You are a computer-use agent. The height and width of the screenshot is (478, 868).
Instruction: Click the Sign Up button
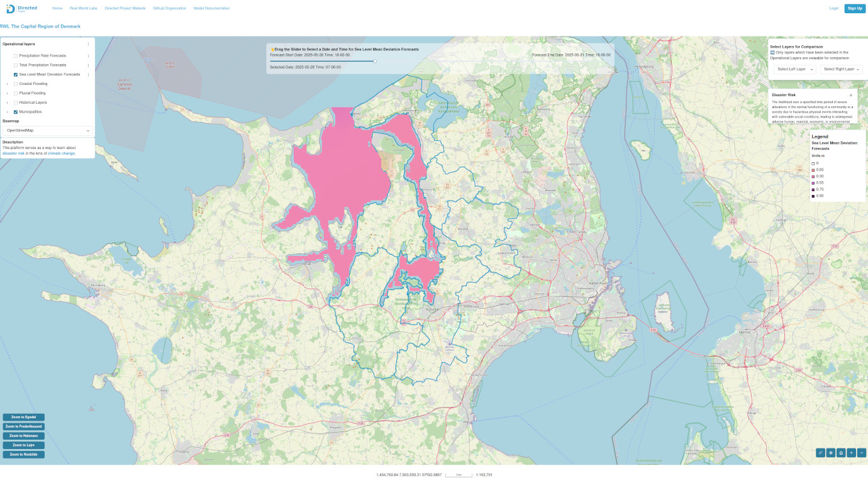click(x=855, y=8)
